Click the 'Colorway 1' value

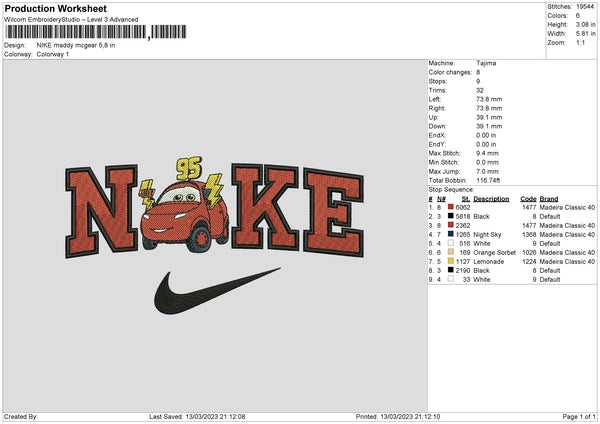click(x=53, y=54)
